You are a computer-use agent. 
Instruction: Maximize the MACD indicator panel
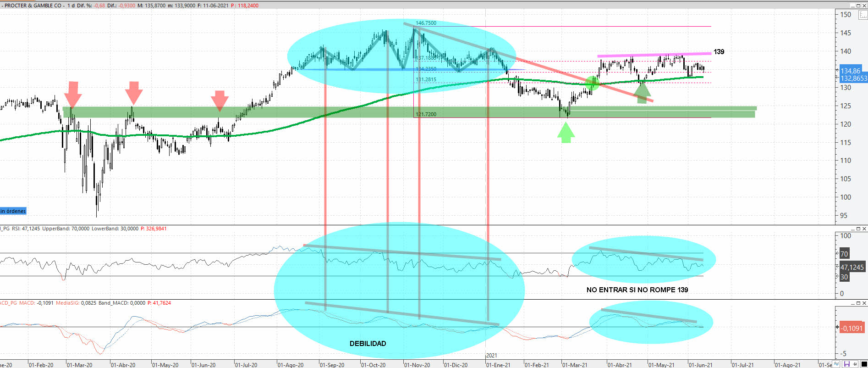click(858, 303)
